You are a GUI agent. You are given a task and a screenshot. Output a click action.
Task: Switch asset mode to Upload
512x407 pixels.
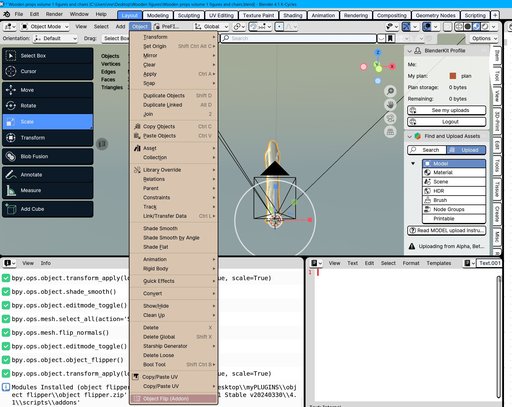pyautogui.click(x=466, y=150)
